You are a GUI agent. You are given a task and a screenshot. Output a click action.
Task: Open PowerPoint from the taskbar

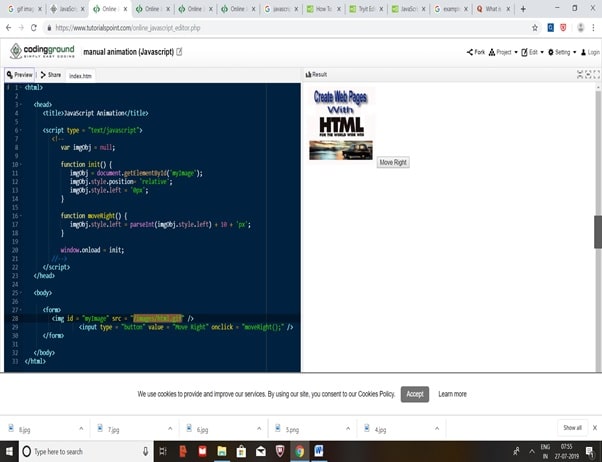pyautogui.click(x=183, y=451)
